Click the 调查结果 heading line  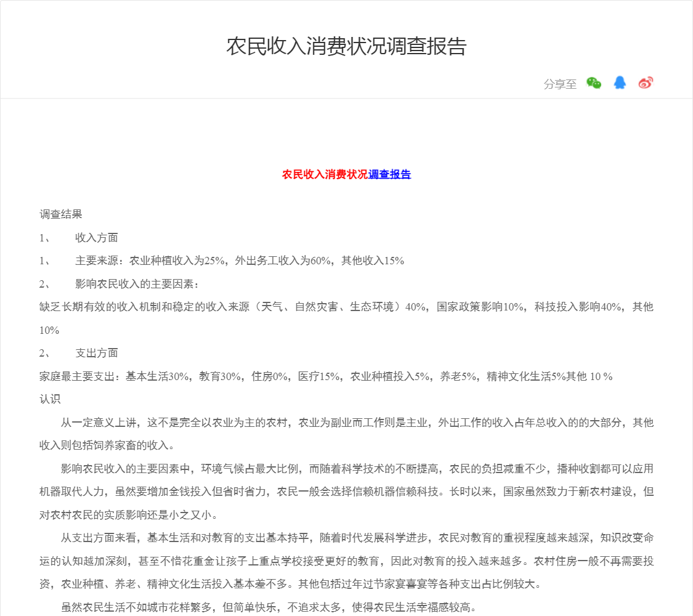coord(61,214)
